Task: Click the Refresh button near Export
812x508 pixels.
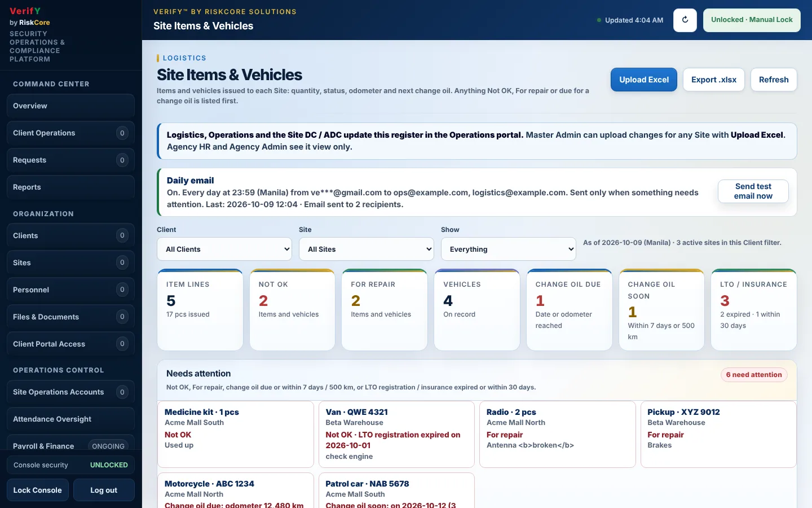Action: point(774,80)
